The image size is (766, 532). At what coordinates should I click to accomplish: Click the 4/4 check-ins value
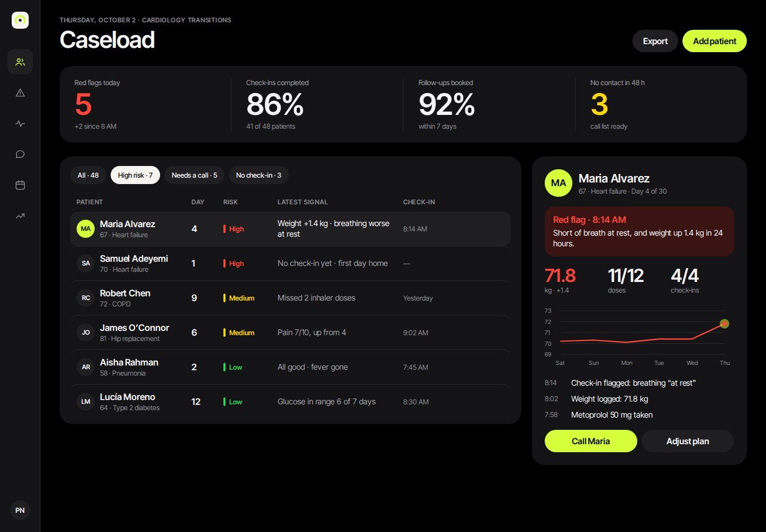(685, 276)
